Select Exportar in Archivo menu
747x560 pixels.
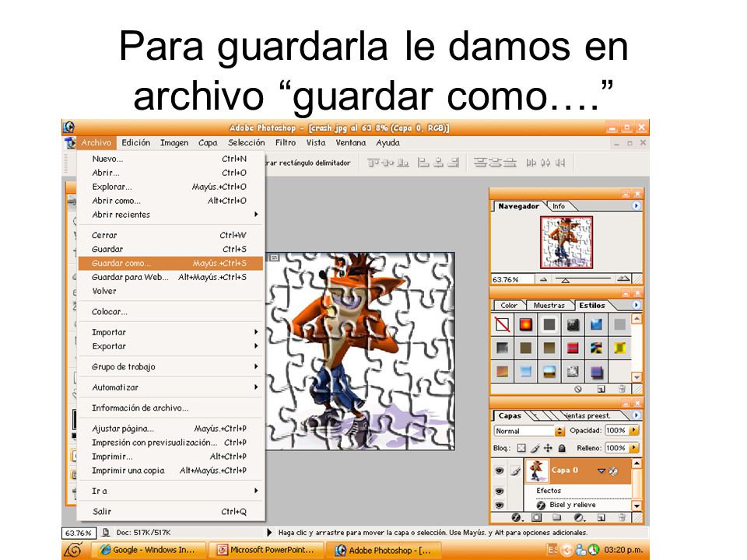point(170,346)
